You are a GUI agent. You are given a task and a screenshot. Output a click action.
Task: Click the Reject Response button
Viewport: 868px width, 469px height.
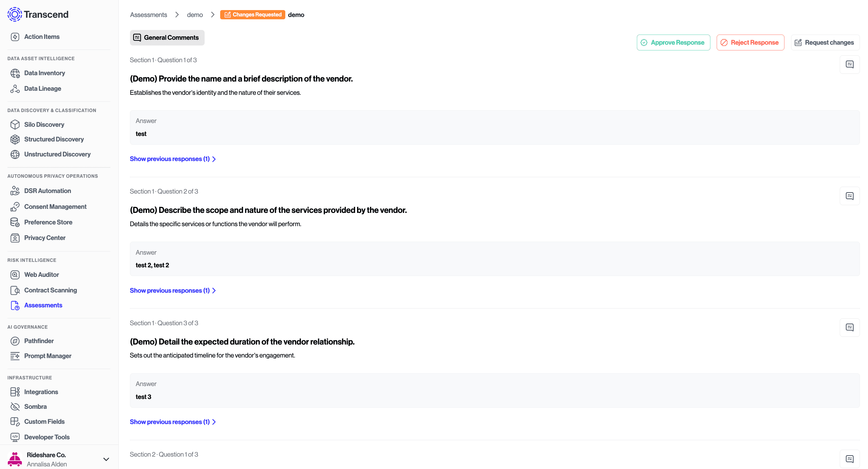pyautogui.click(x=750, y=42)
